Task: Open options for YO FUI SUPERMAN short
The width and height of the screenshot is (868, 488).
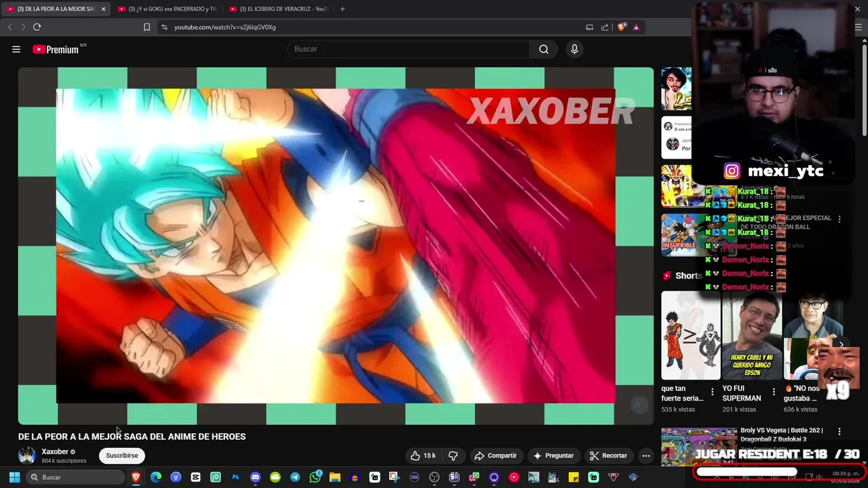Action: (774, 392)
